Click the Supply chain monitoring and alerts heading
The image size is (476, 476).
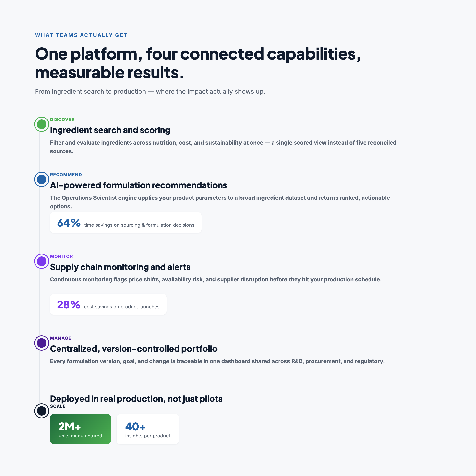pyautogui.click(x=120, y=267)
